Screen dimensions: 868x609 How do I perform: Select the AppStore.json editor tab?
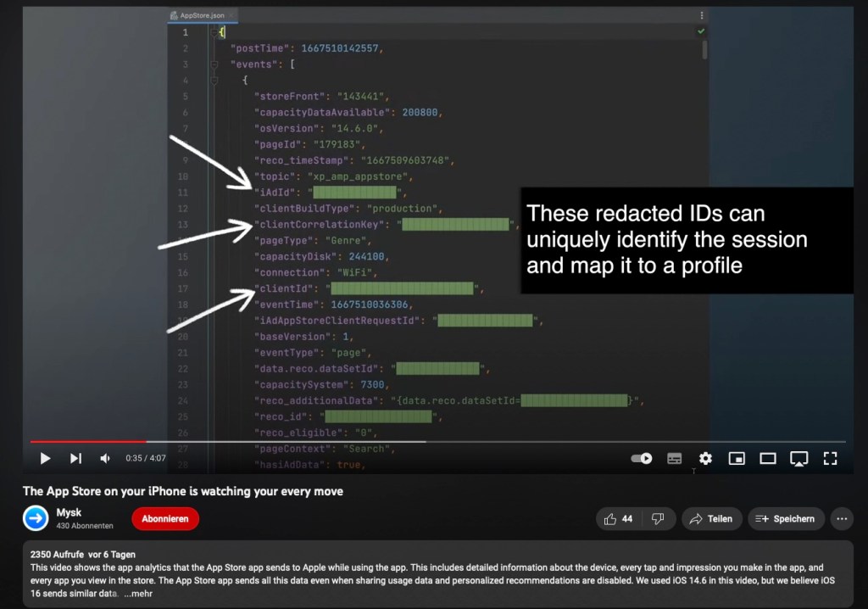(202, 15)
